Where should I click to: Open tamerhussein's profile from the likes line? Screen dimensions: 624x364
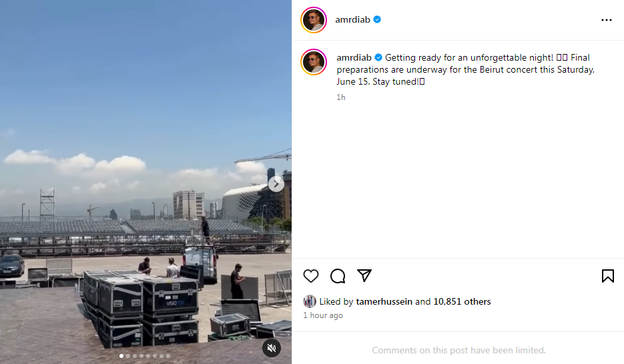click(x=384, y=301)
